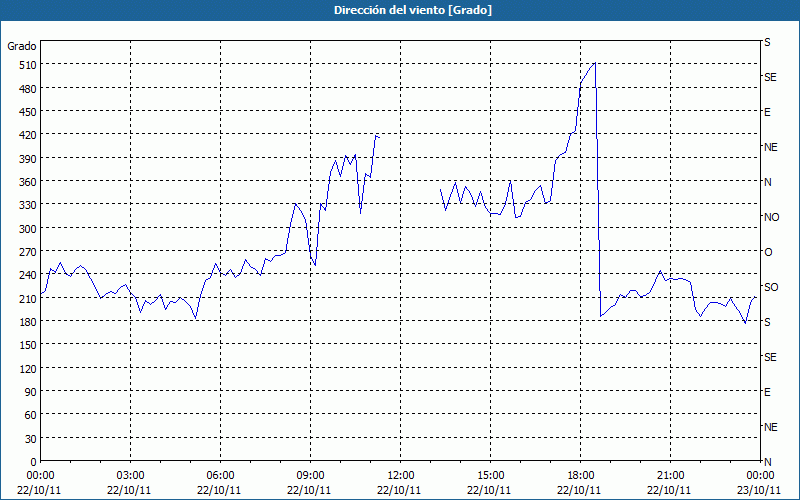Select the 510 value on the left axis
800x500 pixels.
[28, 65]
